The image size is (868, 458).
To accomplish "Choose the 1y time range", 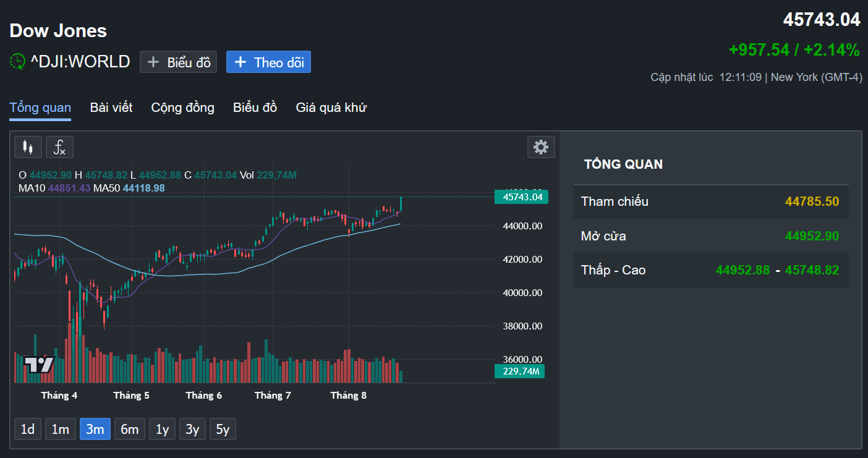I will pyautogui.click(x=162, y=429).
